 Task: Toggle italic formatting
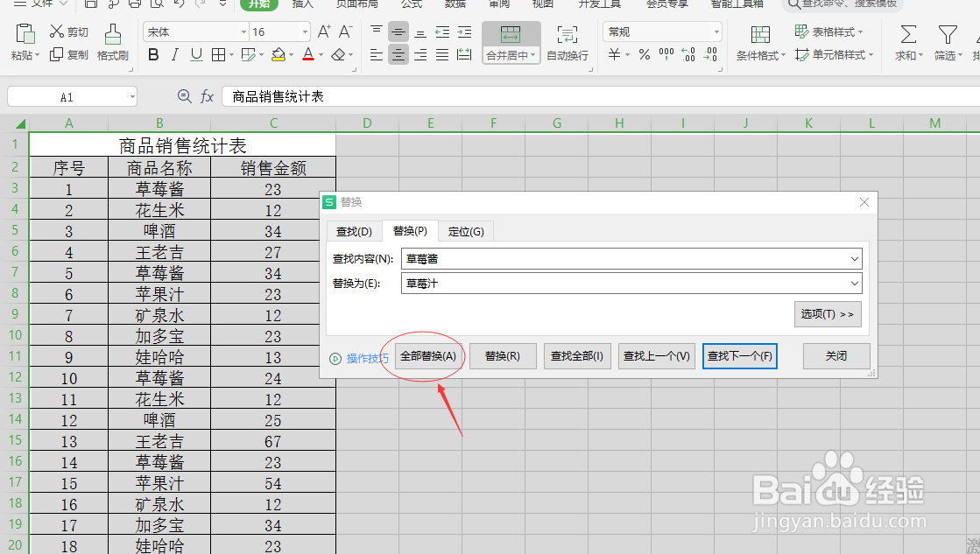pyautogui.click(x=173, y=54)
